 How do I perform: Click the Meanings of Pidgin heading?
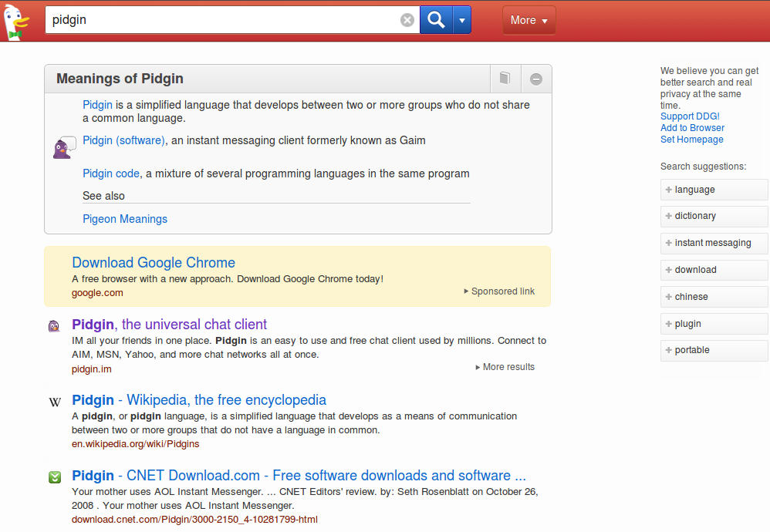[120, 79]
